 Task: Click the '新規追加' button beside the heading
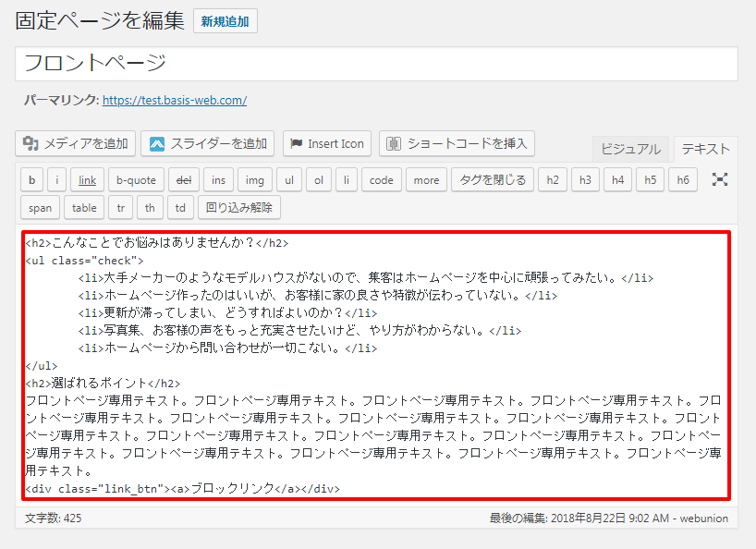[x=226, y=21]
